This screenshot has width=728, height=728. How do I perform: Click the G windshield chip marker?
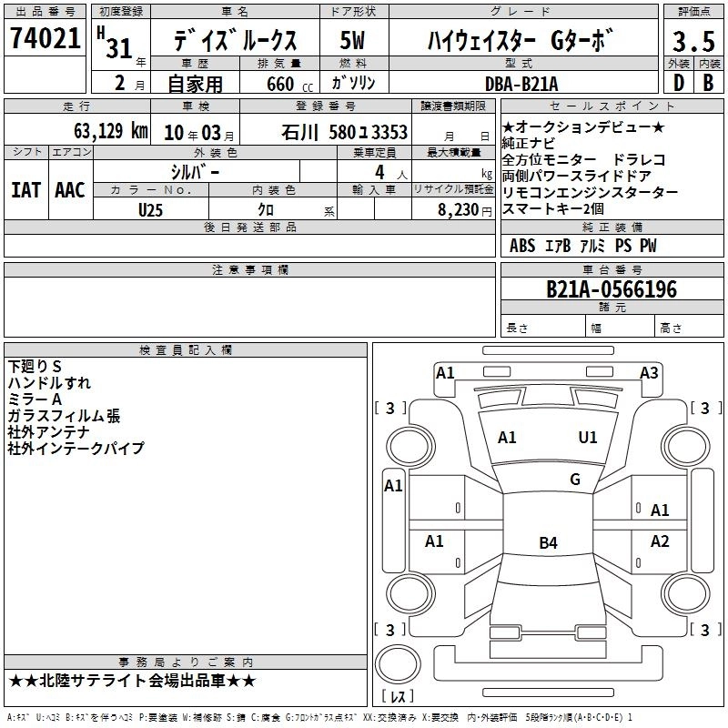click(x=574, y=480)
